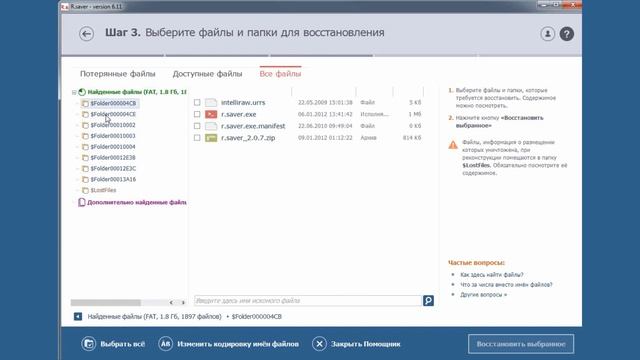Open the user account icon
Image resolution: width=640 pixels, height=360 pixels.
(547, 34)
